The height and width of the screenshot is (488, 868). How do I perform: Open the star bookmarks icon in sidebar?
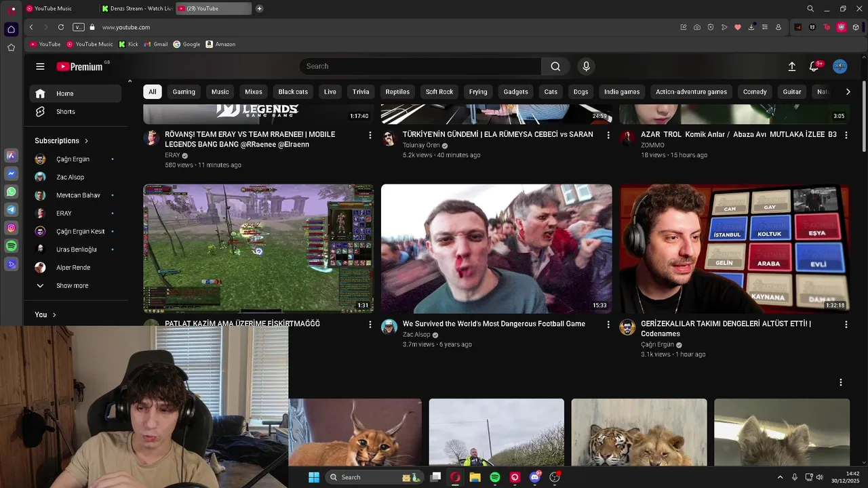(x=11, y=47)
